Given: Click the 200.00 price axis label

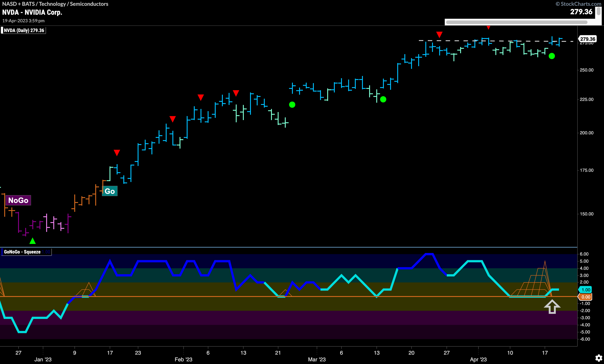Looking at the screenshot, I should (x=587, y=133).
